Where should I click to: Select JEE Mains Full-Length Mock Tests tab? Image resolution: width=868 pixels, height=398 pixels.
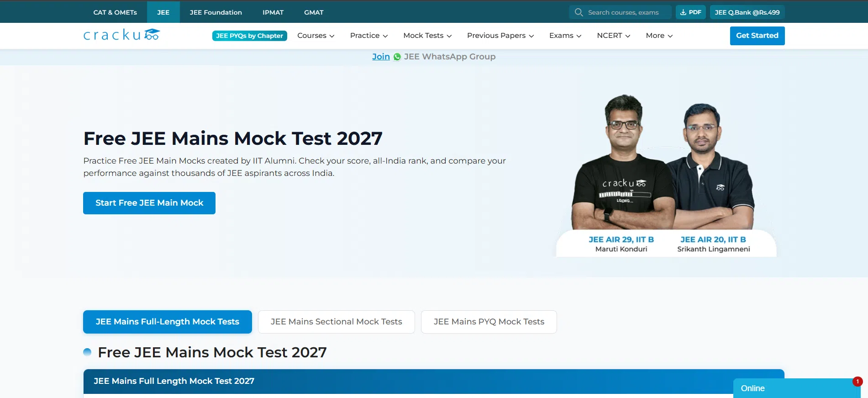(x=168, y=322)
